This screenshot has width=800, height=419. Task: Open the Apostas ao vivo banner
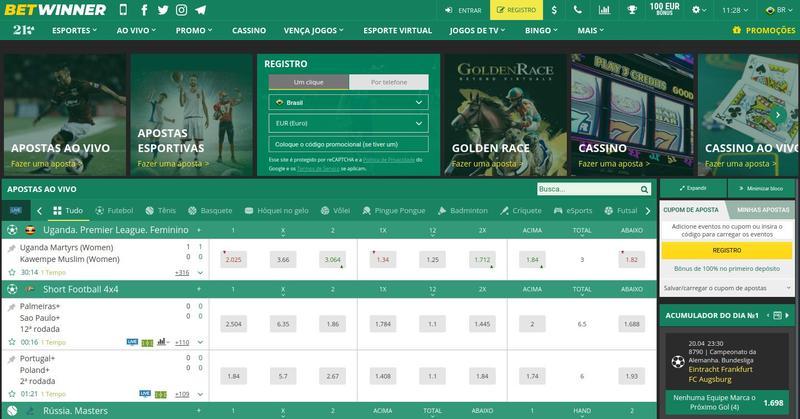(64, 115)
